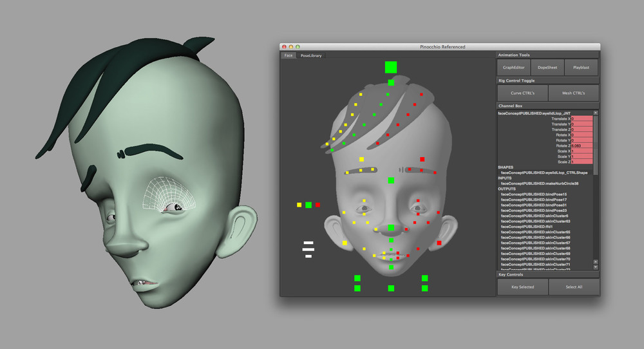The width and height of the screenshot is (644, 349).
Task: Pick the green control between the eyebrows
Action: [x=391, y=180]
